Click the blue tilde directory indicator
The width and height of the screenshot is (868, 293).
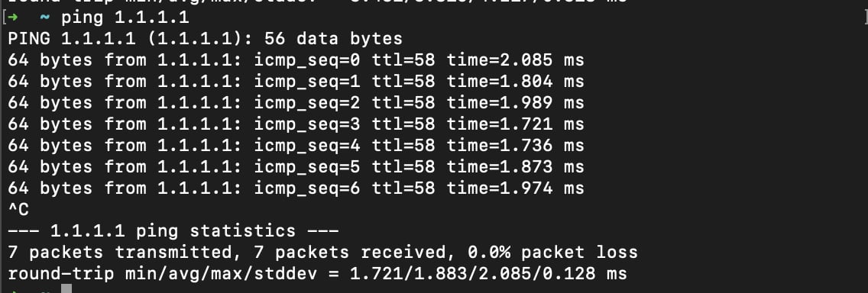[44, 18]
